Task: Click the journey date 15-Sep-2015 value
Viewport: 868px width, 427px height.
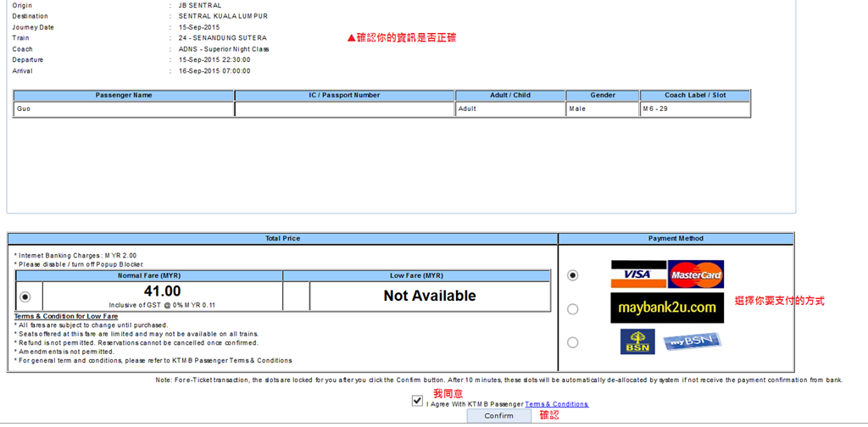Action: tap(198, 27)
